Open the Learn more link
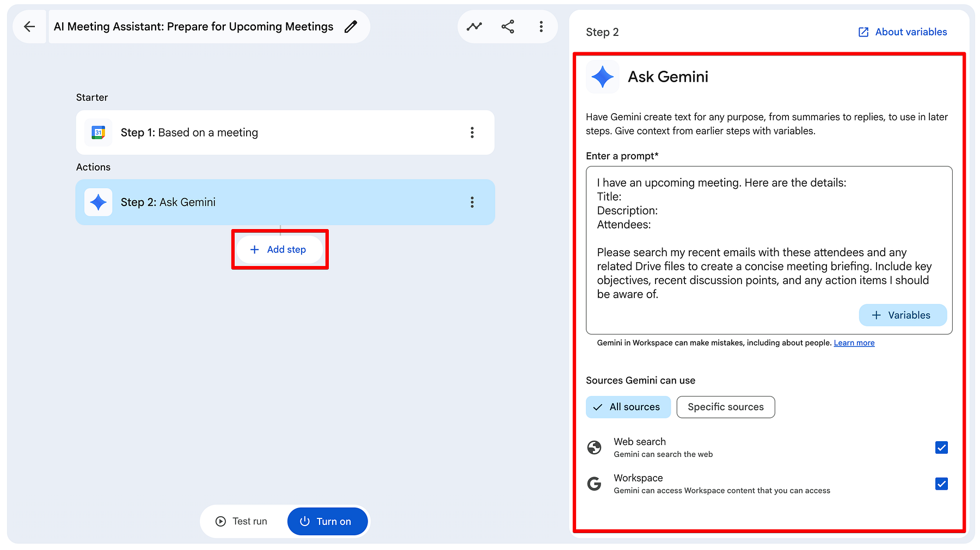Viewport: 980px width, 550px height. pyautogui.click(x=854, y=343)
